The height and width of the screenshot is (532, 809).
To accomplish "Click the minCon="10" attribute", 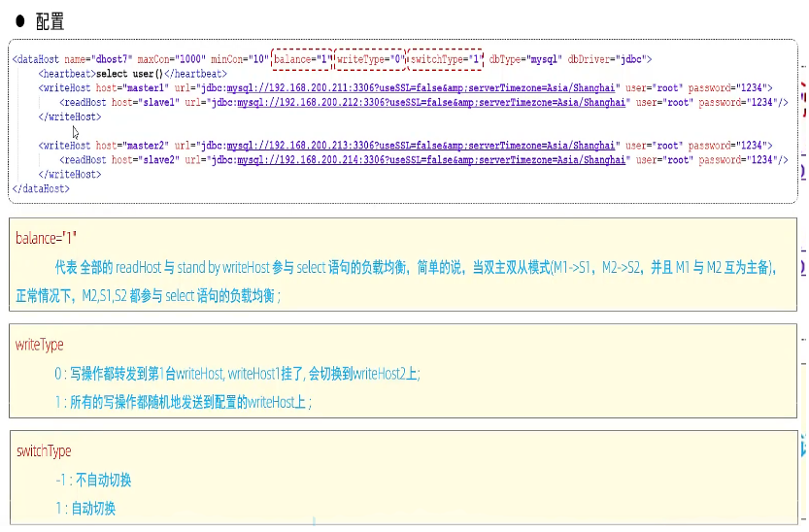I will coord(240,59).
